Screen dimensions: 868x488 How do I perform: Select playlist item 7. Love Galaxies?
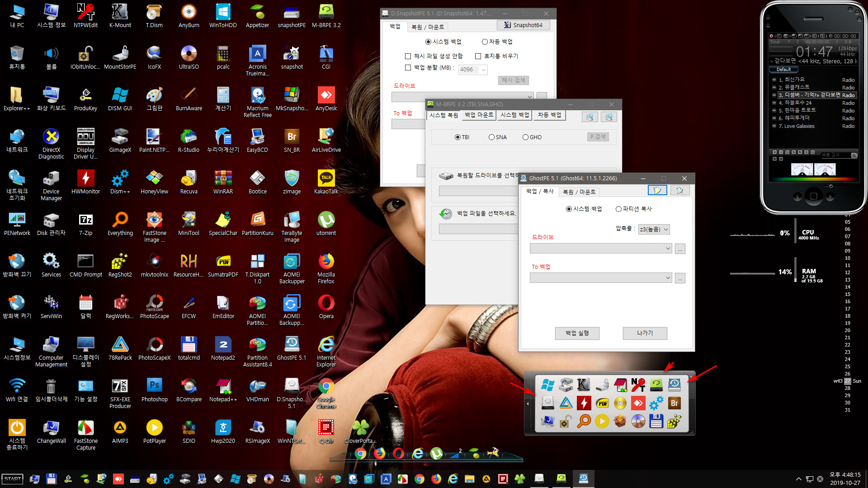814,126
